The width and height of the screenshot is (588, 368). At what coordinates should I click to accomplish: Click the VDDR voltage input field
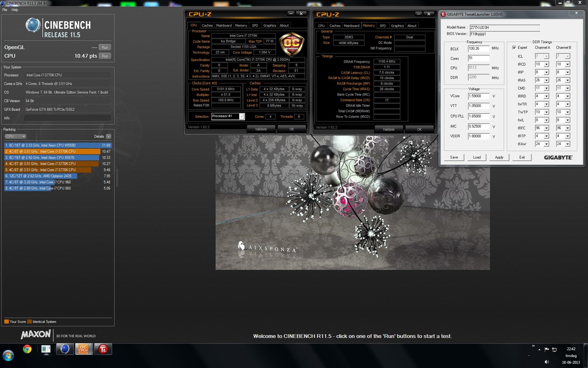(x=479, y=136)
